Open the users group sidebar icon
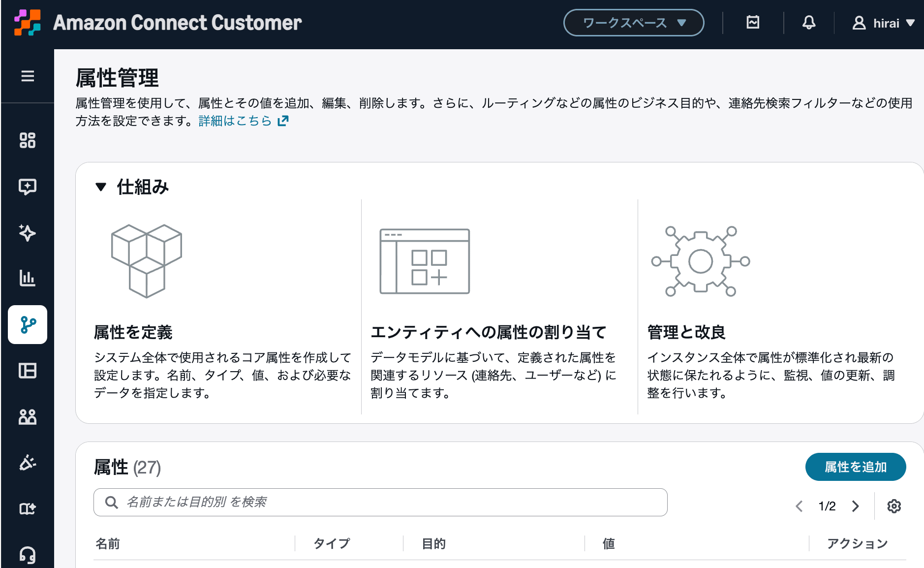 28,417
